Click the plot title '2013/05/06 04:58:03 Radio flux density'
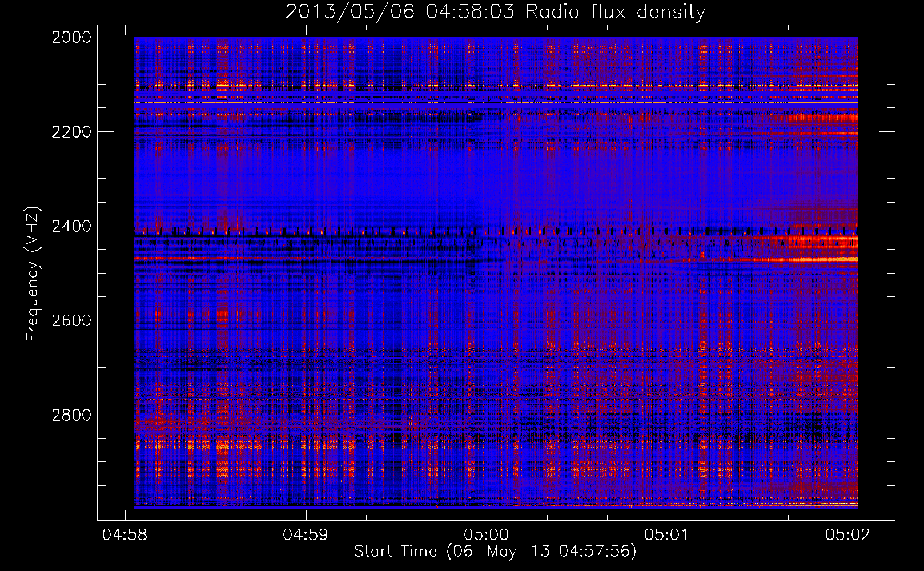This screenshot has height=571, width=924. (495, 12)
